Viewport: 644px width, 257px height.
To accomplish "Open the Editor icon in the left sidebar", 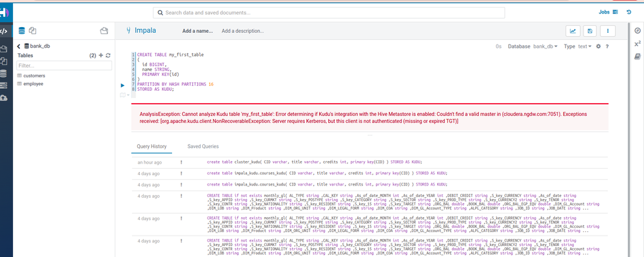I will [x=4, y=31].
